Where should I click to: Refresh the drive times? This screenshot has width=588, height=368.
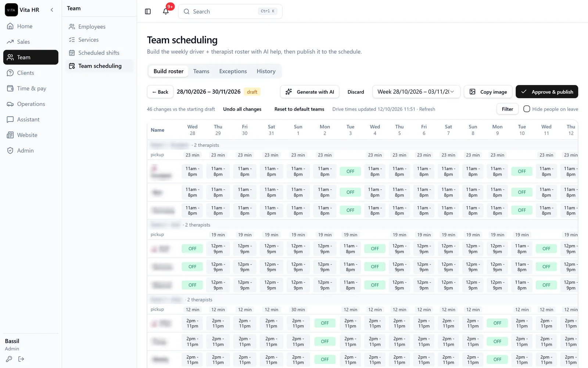427,109
